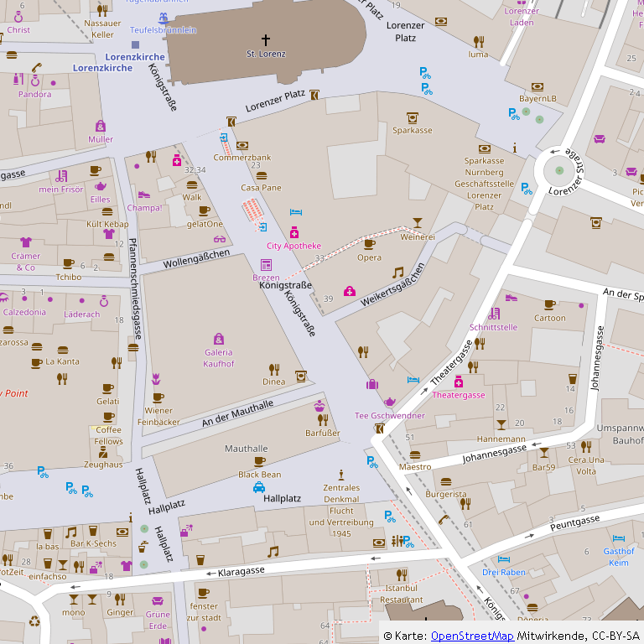Select the Brezen kiosk icon
This screenshot has height=644, width=644.
266,265
